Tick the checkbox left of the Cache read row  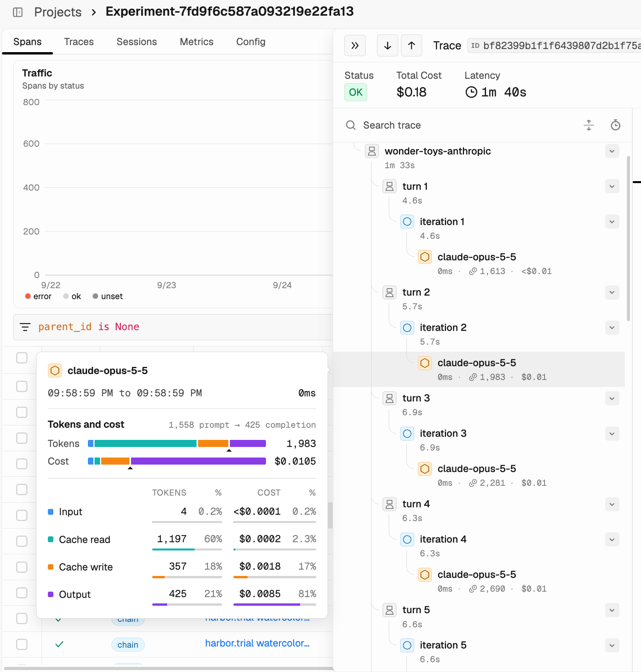22,541
